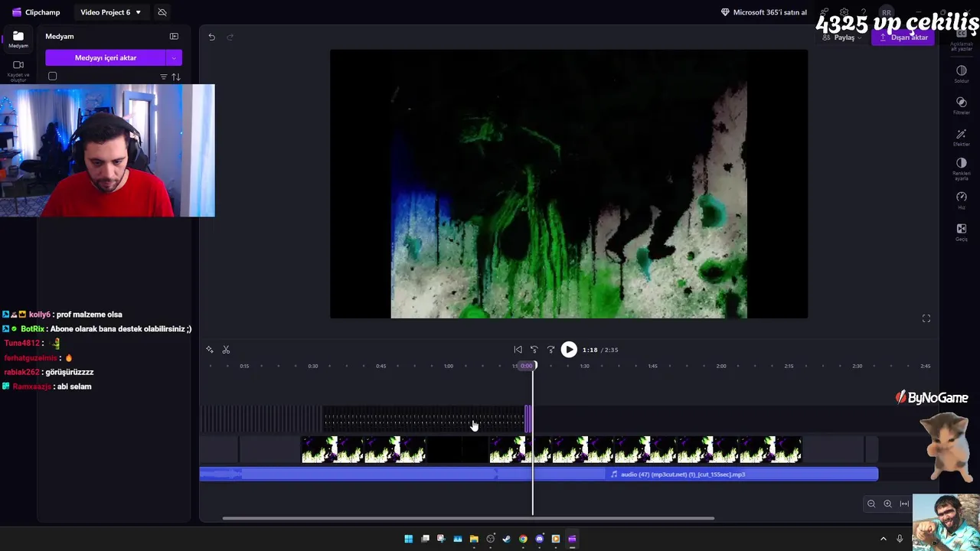
Task: Skip forward five seconds
Action: 550,350
